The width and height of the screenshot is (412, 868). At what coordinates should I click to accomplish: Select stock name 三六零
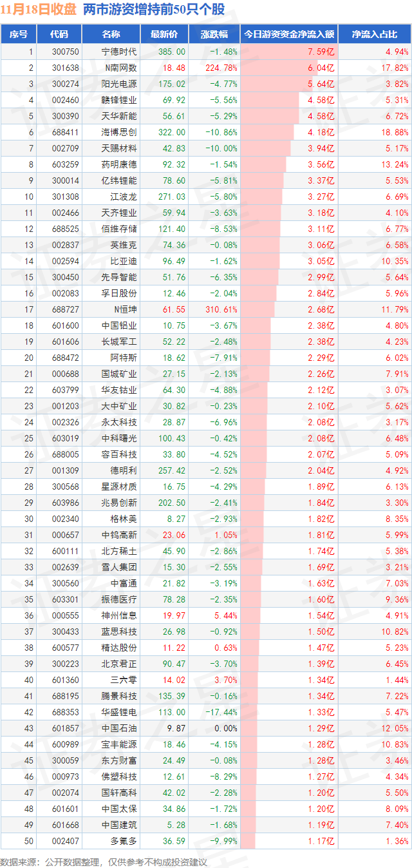click(124, 680)
